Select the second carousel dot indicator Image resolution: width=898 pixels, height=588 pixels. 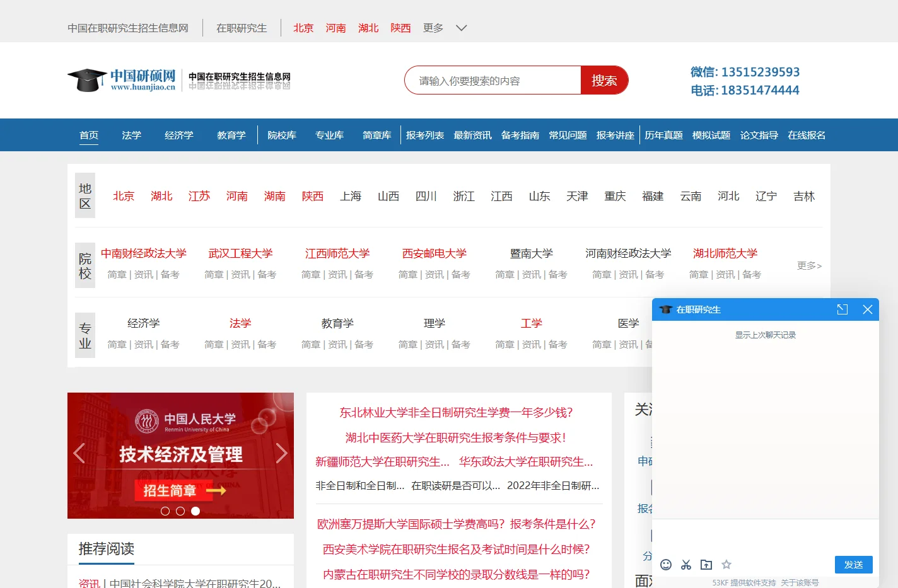180,511
